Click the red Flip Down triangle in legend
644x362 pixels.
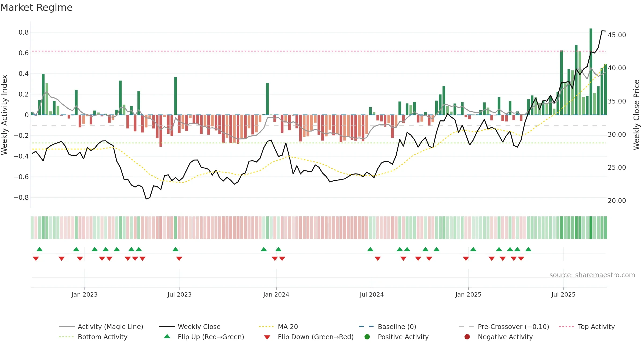click(x=267, y=337)
